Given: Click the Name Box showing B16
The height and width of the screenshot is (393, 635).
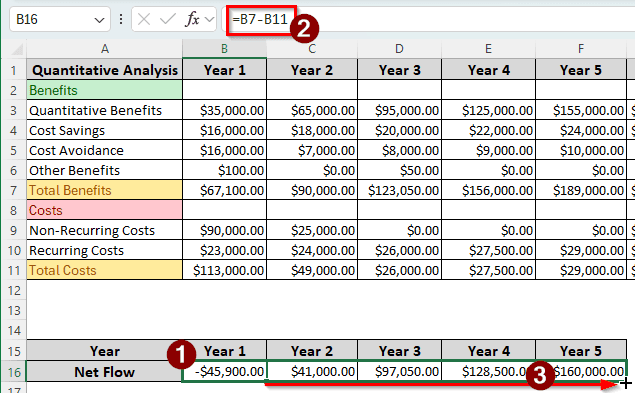Looking at the screenshot, I should (x=60, y=19).
